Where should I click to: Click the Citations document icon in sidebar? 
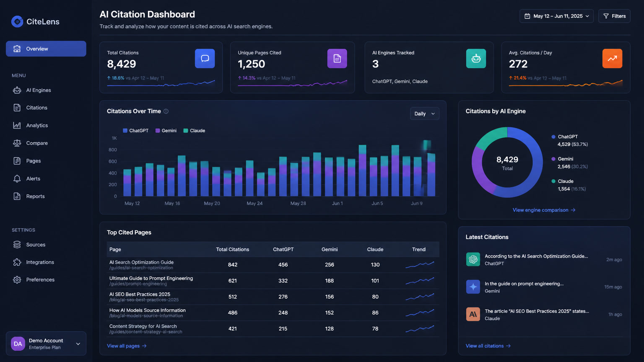(x=17, y=108)
